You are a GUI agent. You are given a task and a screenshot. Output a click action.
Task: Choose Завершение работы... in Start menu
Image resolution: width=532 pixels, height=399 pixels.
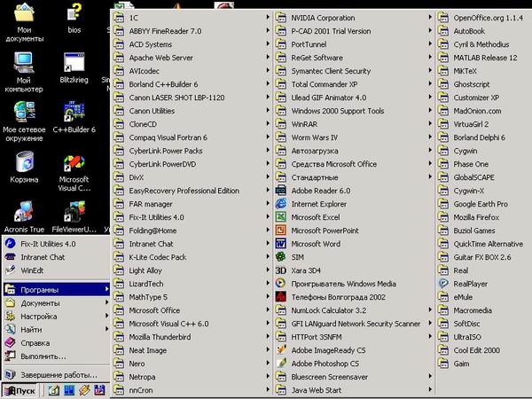tap(57, 374)
